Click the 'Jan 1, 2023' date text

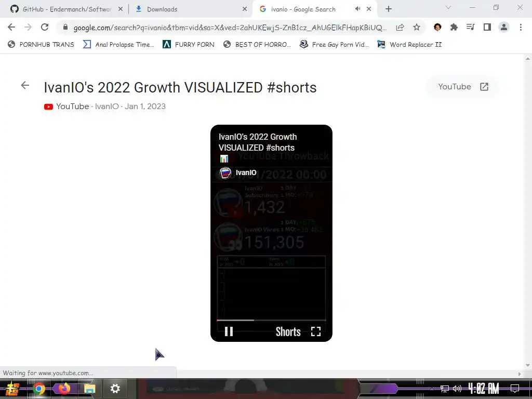pyautogui.click(x=145, y=107)
